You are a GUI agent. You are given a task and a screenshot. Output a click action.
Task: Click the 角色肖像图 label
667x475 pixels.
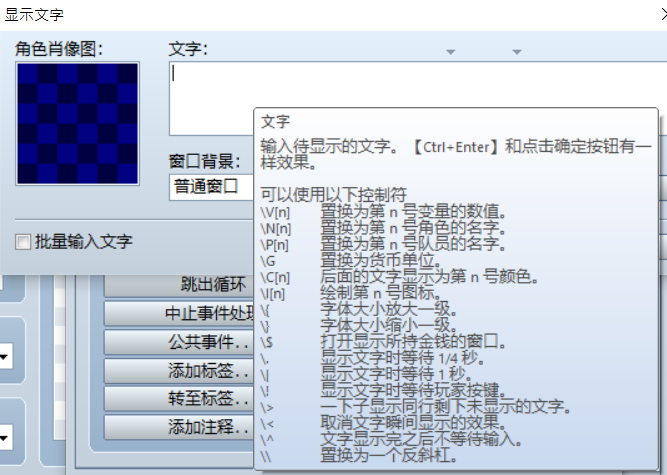pos(59,49)
